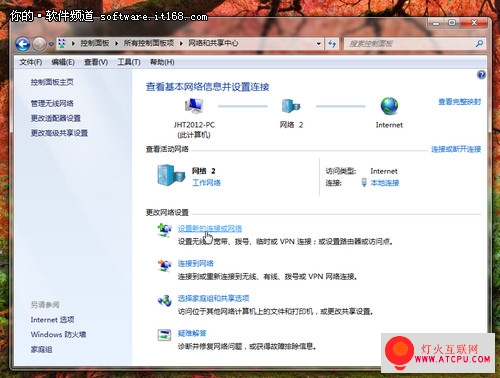This screenshot has height=378, width=500.
Task: Open the recent pages dropdown arrow
Action: click(x=51, y=44)
